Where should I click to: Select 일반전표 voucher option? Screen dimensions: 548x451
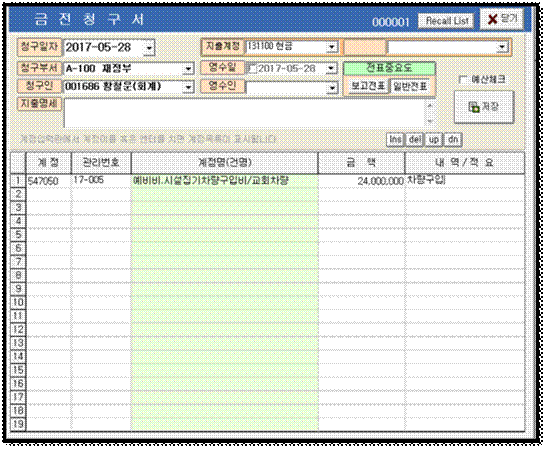pyautogui.click(x=411, y=86)
